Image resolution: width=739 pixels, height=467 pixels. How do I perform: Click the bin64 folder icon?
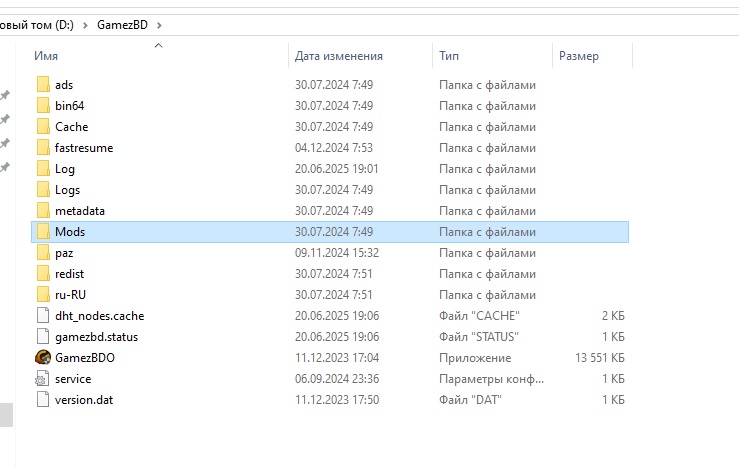pyautogui.click(x=42, y=106)
